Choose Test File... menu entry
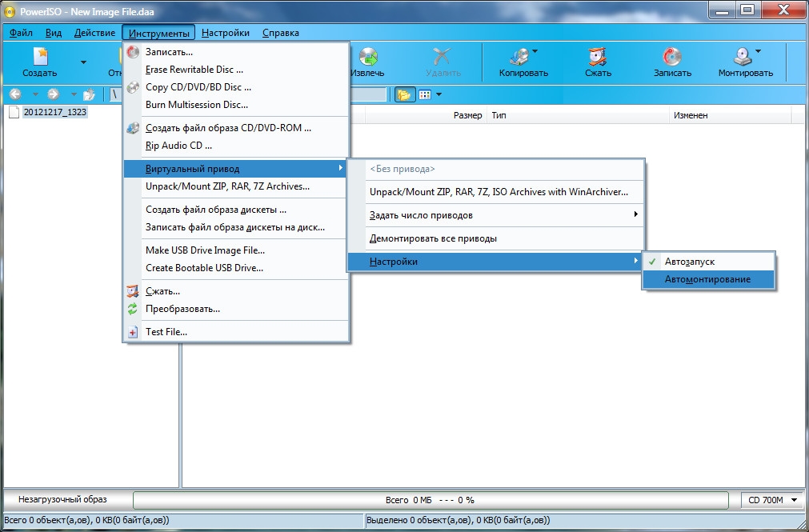The height and width of the screenshot is (532, 809). coord(236,332)
